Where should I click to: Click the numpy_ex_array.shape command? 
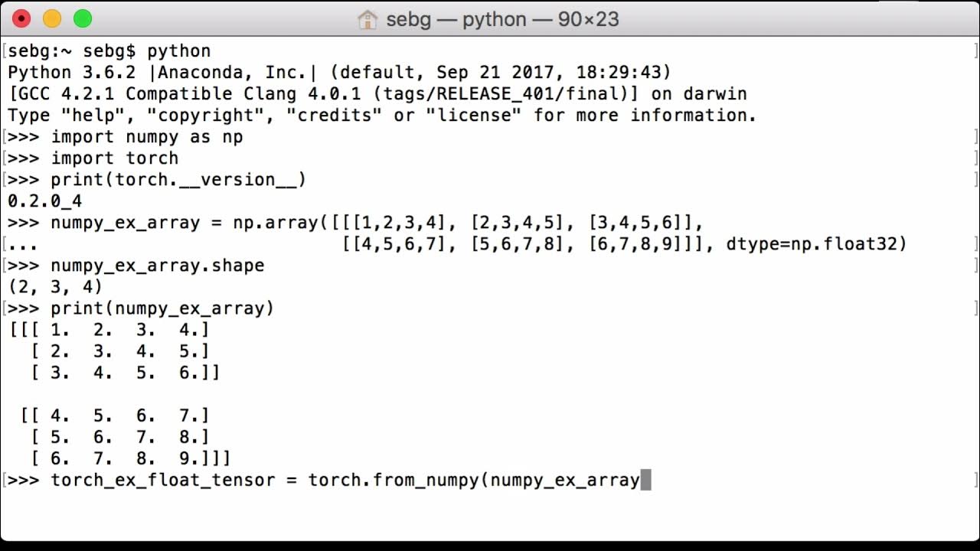coord(158,266)
